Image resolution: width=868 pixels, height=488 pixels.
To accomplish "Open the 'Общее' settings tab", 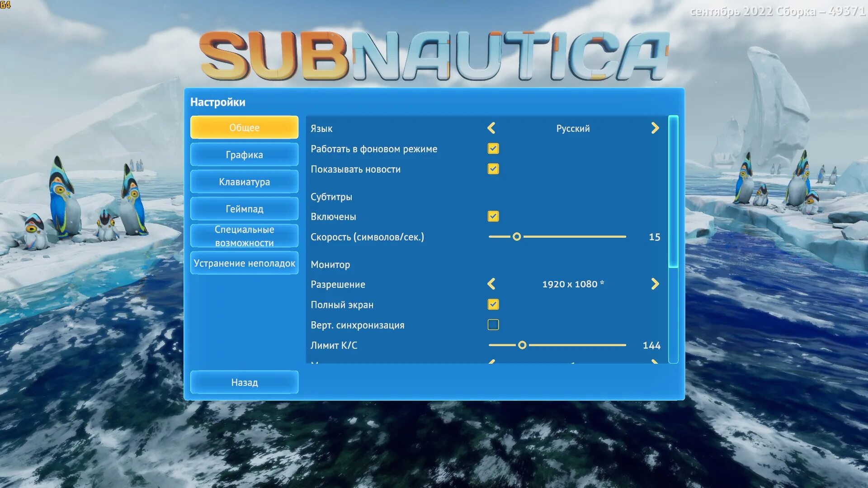I will coord(244,127).
